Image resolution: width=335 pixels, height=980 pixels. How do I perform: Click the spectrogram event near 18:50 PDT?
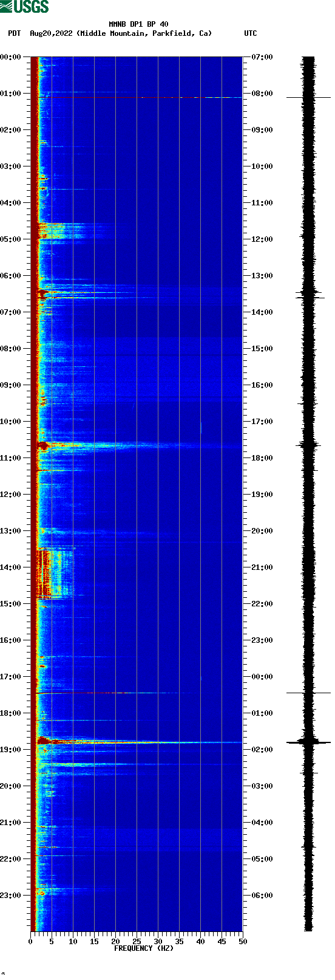pyautogui.click(x=137, y=742)
